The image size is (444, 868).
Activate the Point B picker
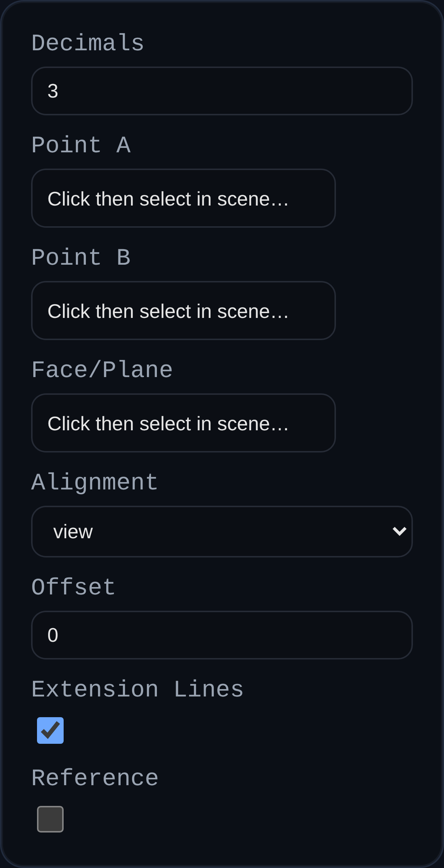pos(183,311)
